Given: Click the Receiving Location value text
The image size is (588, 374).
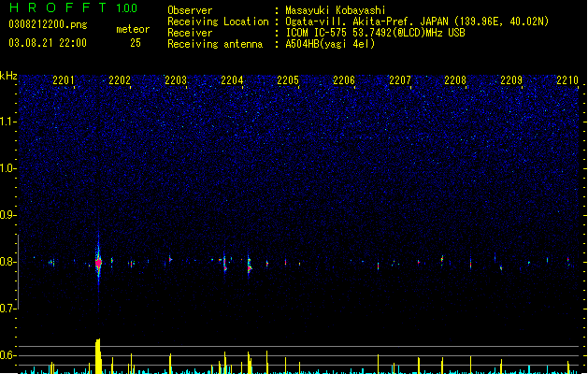Looking at the screenshot, I should [x=417, y=22].
